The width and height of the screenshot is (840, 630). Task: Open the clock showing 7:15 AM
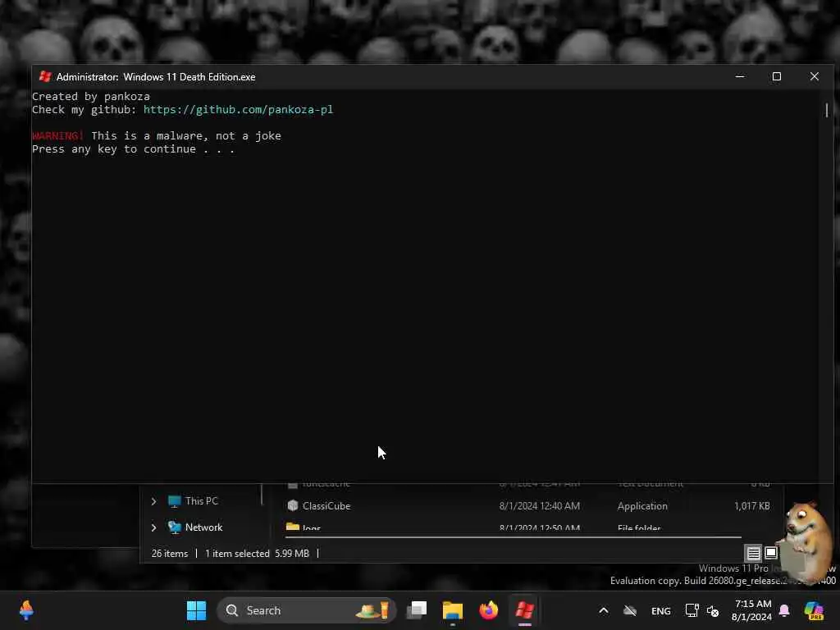tap(751, 610)
